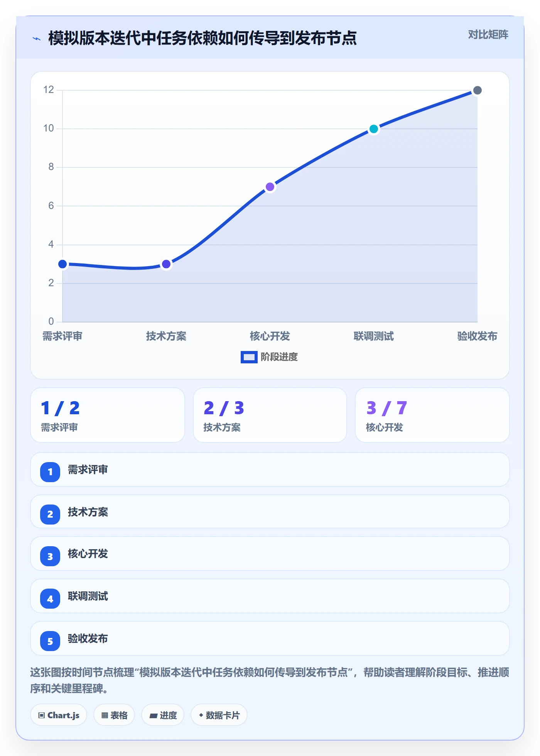Click step badge number 1

click(50, 472)
